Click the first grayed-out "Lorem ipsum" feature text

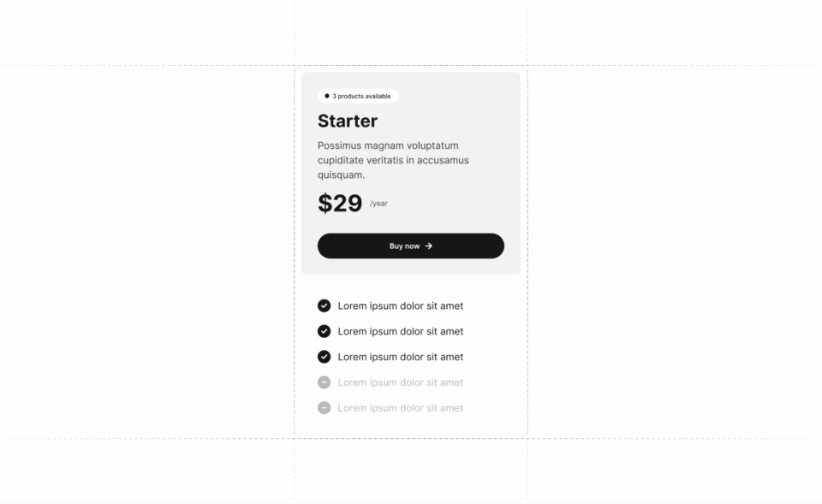coord(400,382)
